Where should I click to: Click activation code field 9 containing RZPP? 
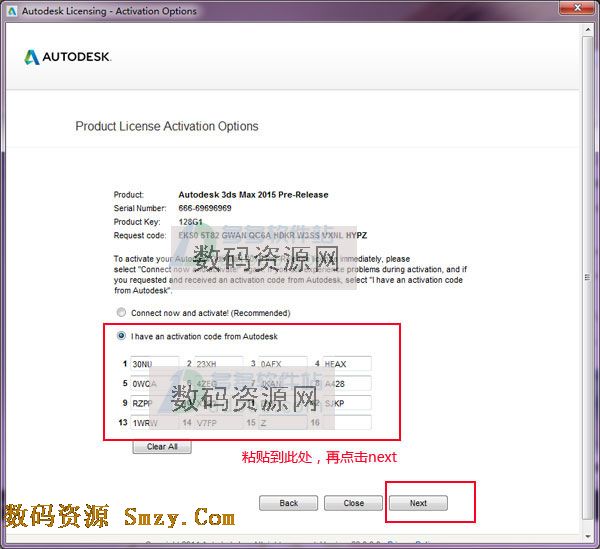(154, 403)
